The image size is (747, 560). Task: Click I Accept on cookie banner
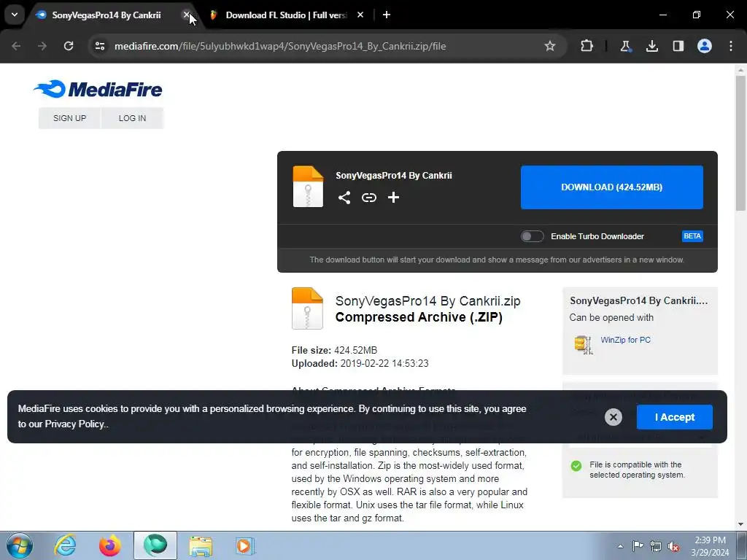click(675, 417)
